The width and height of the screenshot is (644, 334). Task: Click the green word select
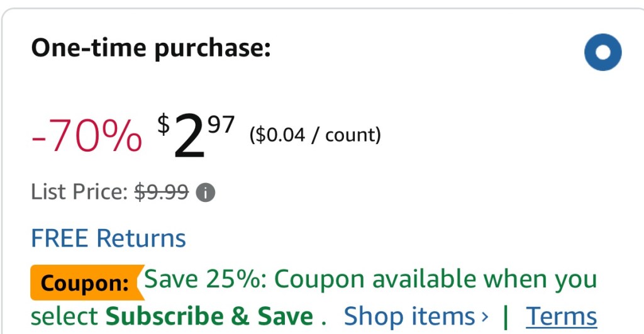coord(64,316)
